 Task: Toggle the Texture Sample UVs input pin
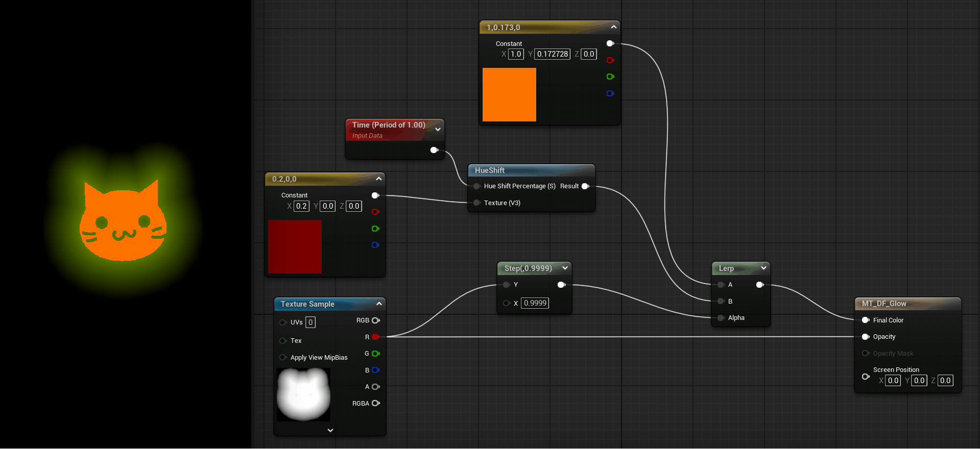tap(283, 322)
